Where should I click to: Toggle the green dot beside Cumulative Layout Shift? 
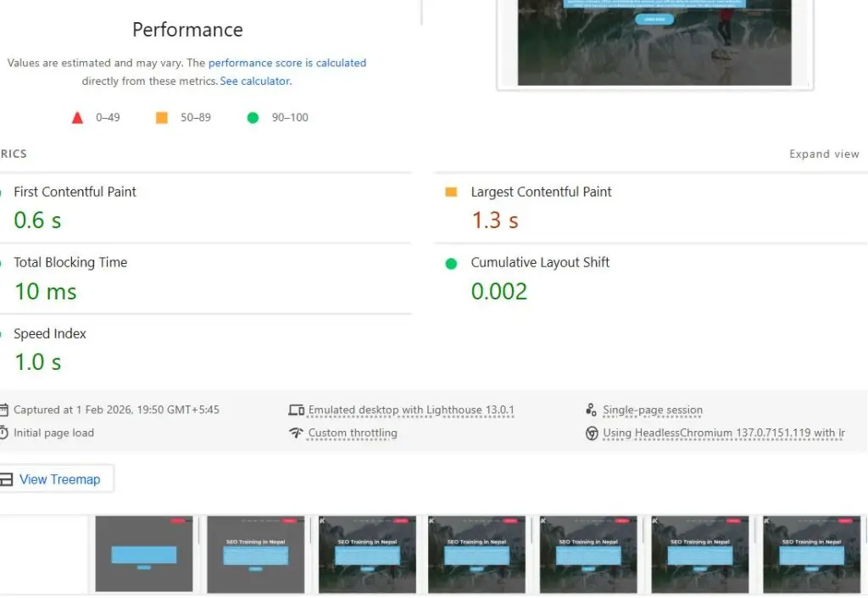450,262
